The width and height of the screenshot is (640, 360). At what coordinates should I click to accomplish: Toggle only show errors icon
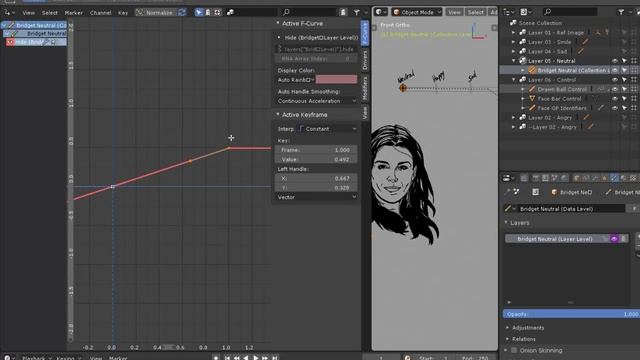click(218, 13)
